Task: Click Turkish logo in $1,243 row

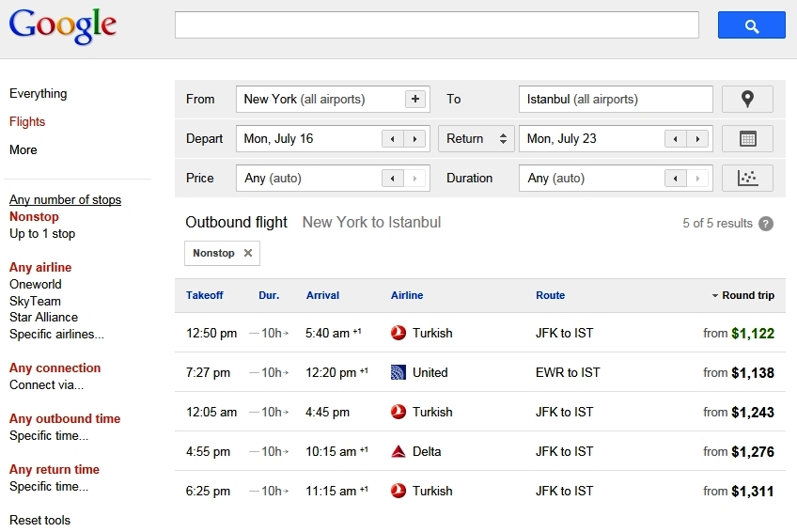Action: point(398,412)
